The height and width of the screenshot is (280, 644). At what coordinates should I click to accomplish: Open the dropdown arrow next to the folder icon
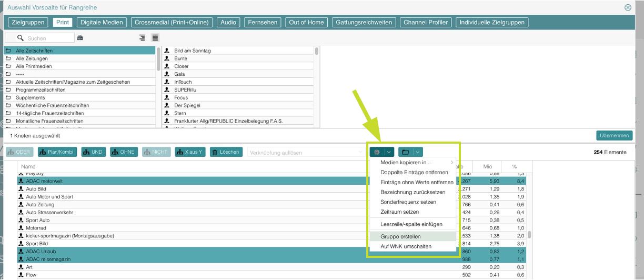pos(417,152)
